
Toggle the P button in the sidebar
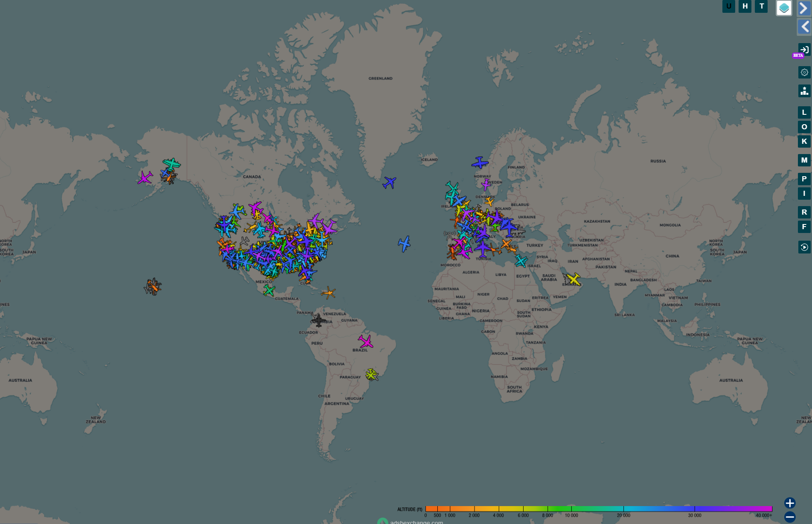[x=804, y=179]
